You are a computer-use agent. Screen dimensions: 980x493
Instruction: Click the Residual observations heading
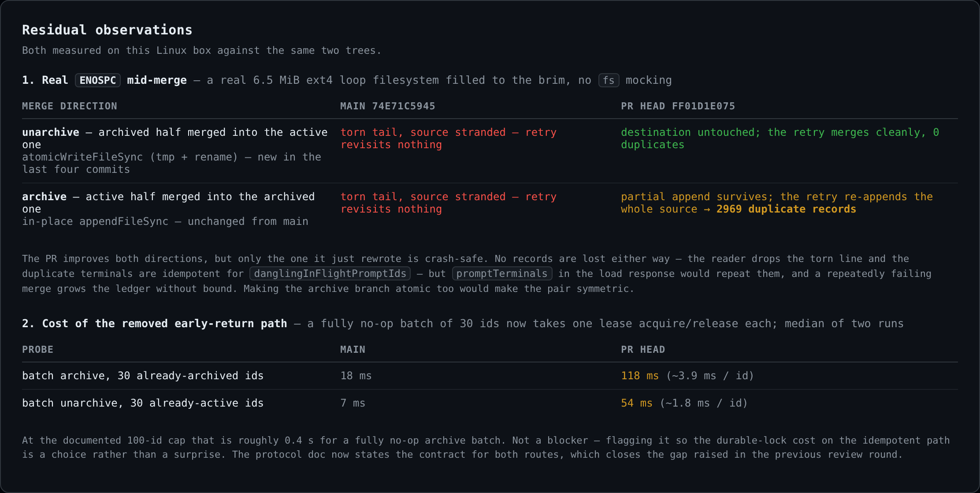pos(107,30)
